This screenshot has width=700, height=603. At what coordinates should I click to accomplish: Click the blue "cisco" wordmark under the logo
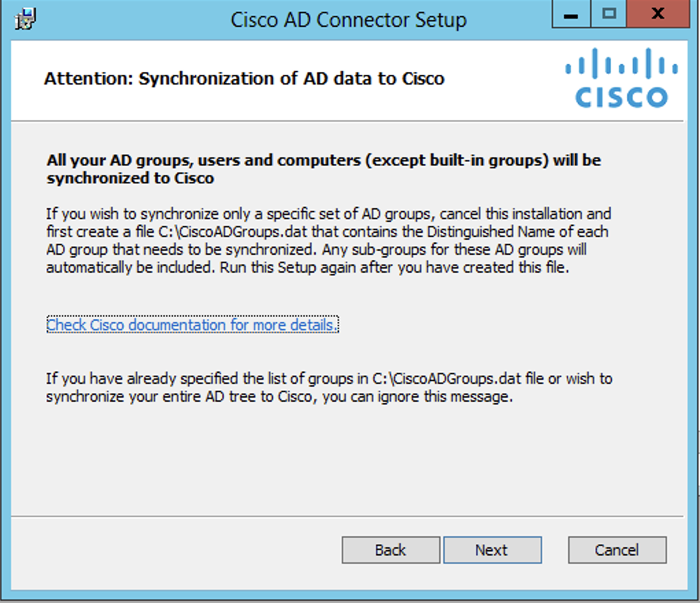[622, 98]
